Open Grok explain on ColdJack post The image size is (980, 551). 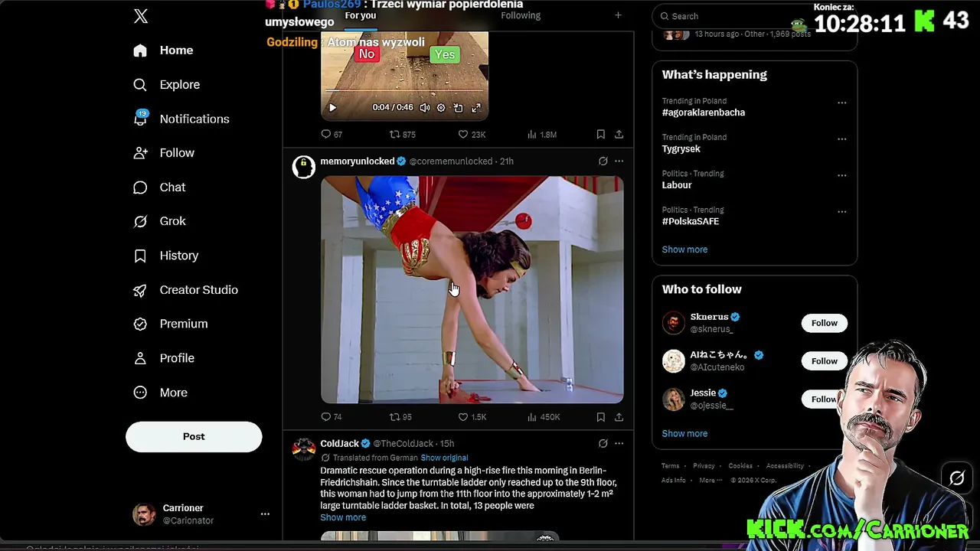(x=603, y=444)
